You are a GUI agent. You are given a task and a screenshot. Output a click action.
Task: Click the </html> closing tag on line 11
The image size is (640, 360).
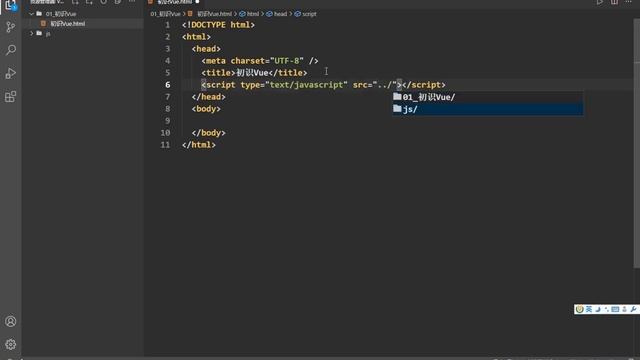(x=199, y=145)
